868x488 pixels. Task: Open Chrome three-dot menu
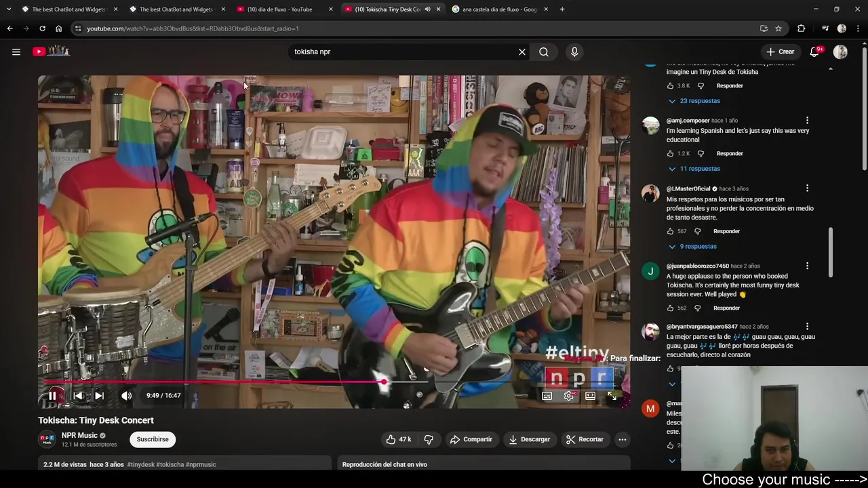859,28
